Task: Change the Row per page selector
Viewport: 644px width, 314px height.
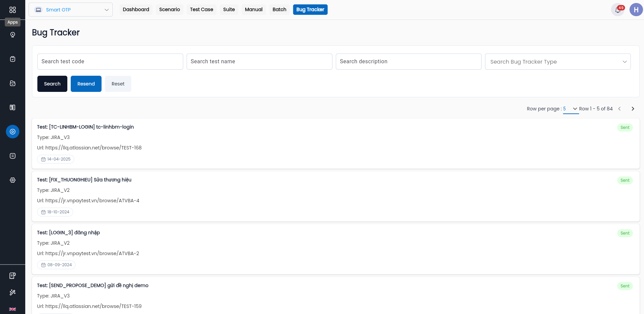Action: (x=571, y=109)
